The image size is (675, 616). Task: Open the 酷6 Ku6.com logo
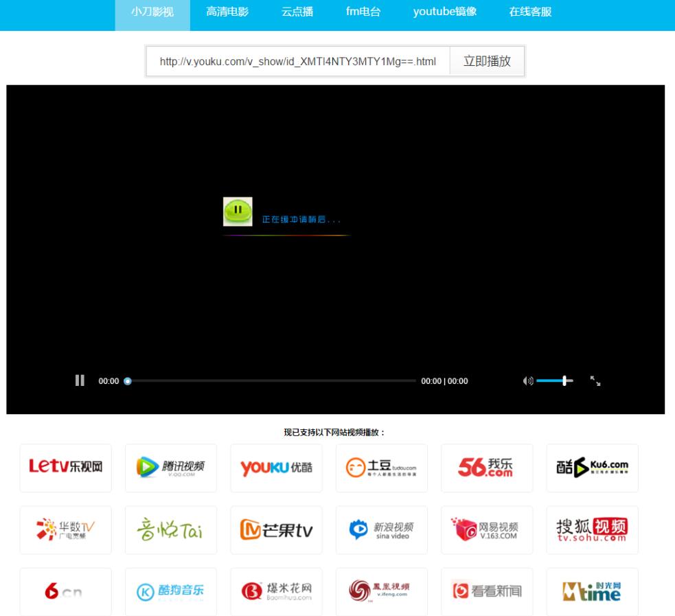pos(593,468)
